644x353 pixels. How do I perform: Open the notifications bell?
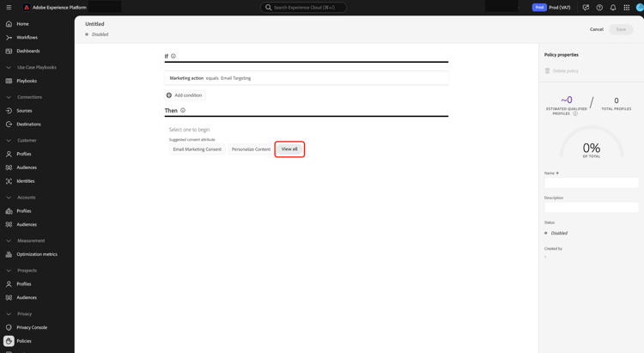(x=613, y=8)
